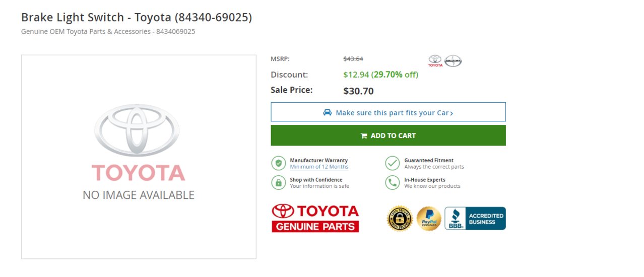Click the Toyota Genuine Parts logo
Screen dimensions: 644x277
(315, 218)
